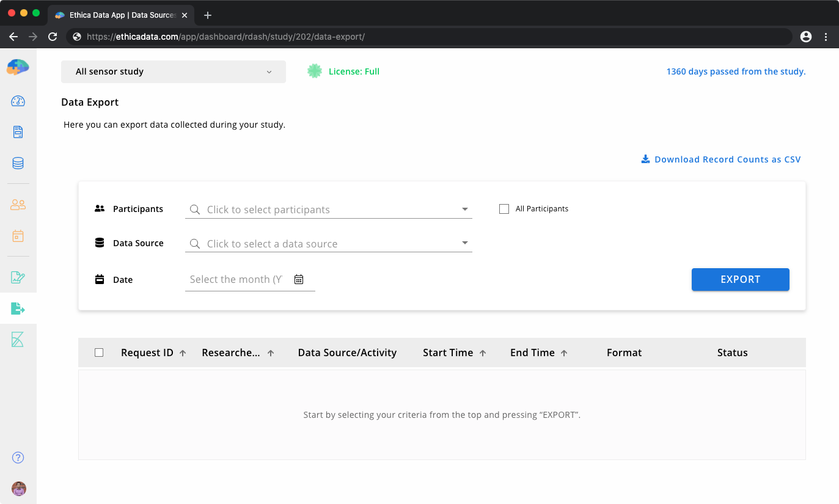This screenshot has width=839, height=504.
Task: Open the Kibana-style K sidebar icon
Action: (x=18, y=340)
